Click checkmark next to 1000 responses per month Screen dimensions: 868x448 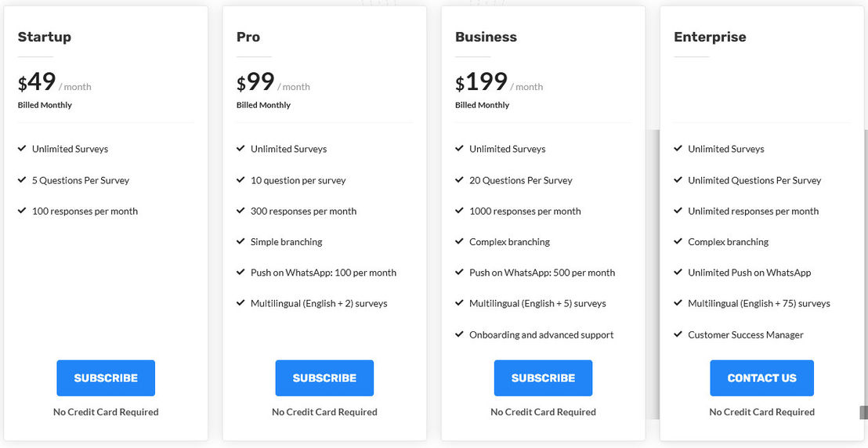pyautogui.click(x=459, y=211)
